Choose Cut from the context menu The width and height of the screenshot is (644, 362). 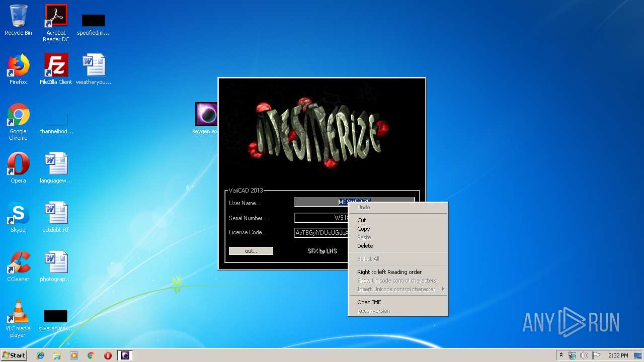[x=397, y=220]
